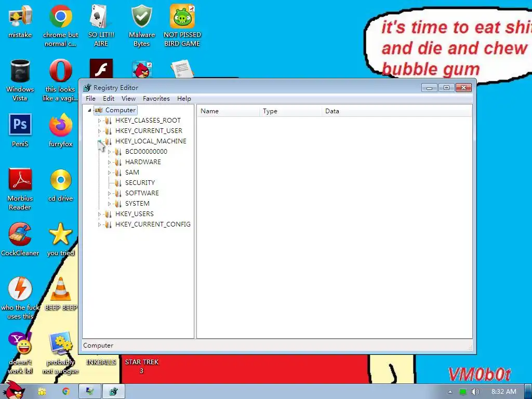Show hidden tray icons arrow

(x=450, y=392)
